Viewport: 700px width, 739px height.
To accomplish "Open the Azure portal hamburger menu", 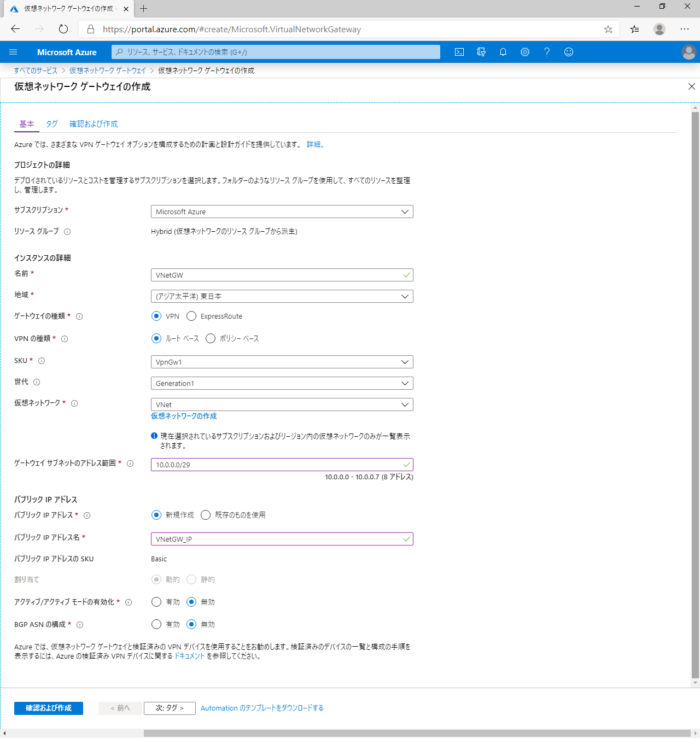I will [x=13, y=52].
